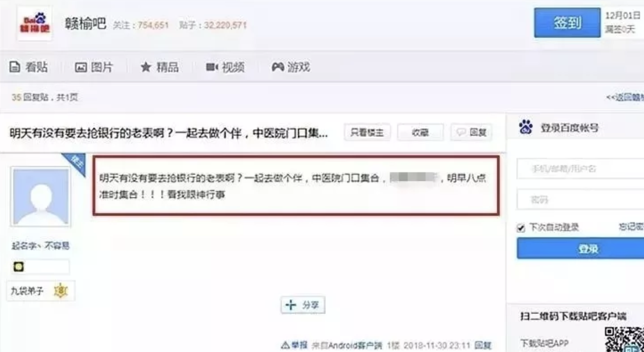Go to the 游戏 games tab
The image size is (644, 352).
(x=291, y=67)
